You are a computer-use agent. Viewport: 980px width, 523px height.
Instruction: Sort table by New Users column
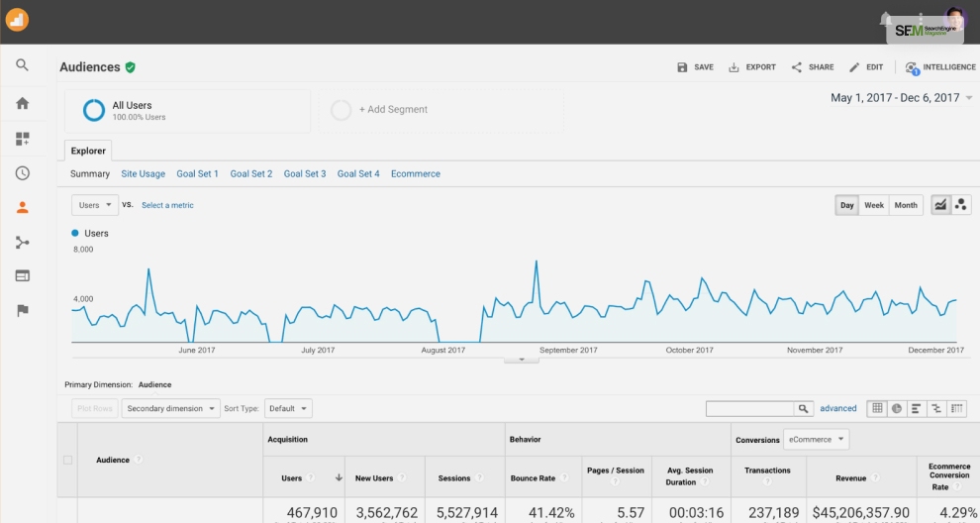pyautogui.click(x=386, y=478)
